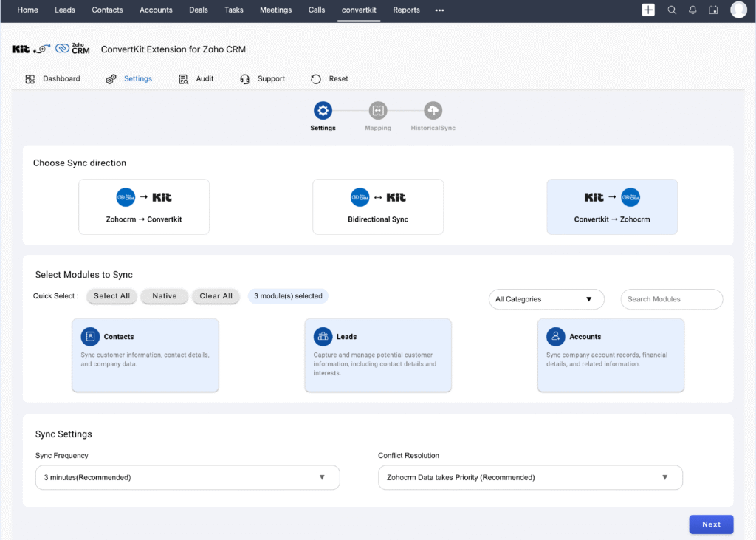Image resolution: width=756 pixels, height=540 pixels.
Task: Click the Clear All quick select button
Action: (216, 295)
